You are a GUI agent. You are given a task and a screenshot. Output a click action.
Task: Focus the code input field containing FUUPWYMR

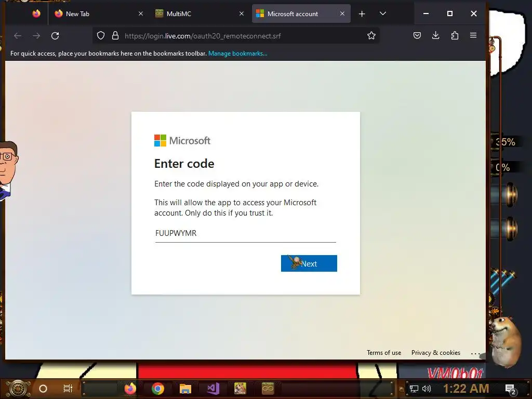245,233
